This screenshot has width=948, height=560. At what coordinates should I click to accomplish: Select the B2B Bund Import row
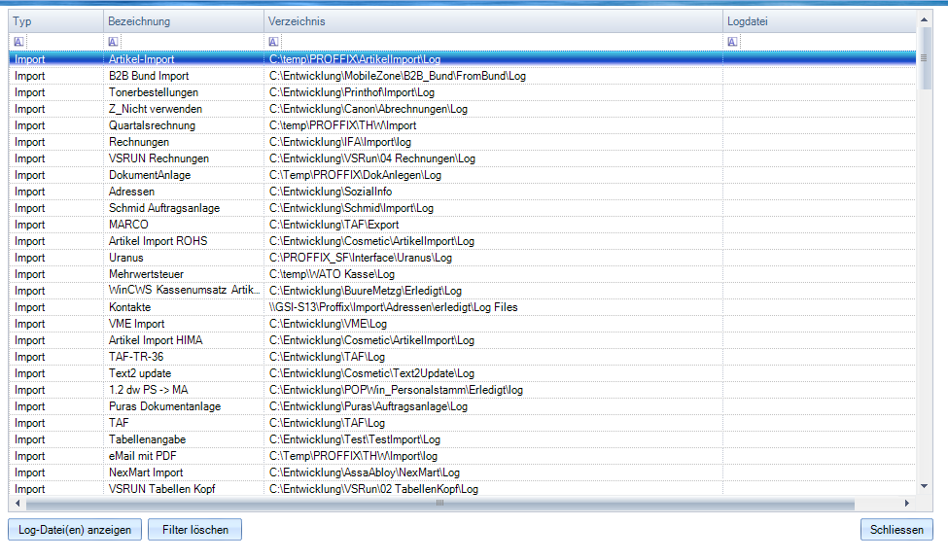click(149, 76)
